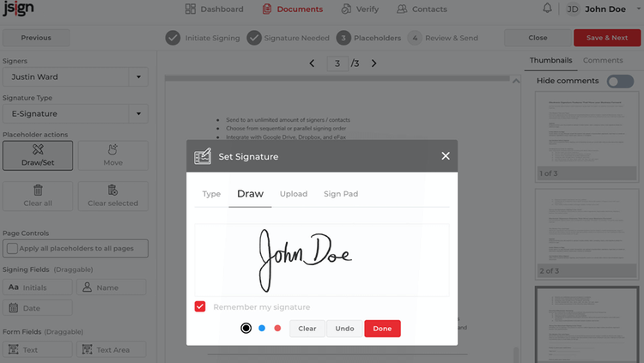Image resolution: width=644 pixels, height=363 pixels.
Task: Open the 1 of 3 page thumbnail
Action: tap(586, 136)
